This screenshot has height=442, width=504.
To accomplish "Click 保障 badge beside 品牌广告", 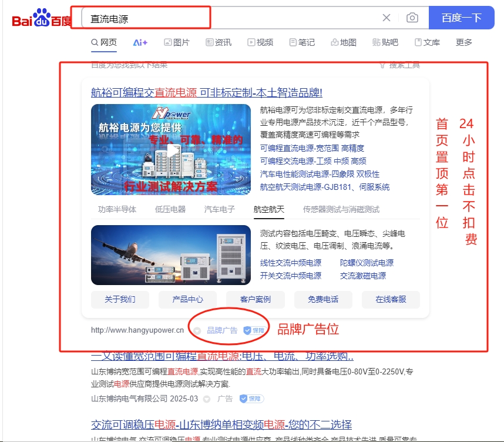I will (x=254, y=330).
